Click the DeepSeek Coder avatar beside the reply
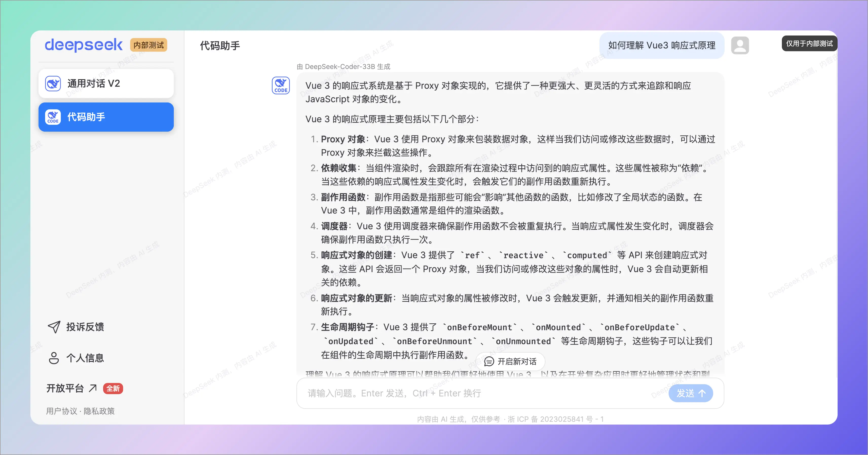The height and width of the screenshot is (455, 868). (281, 85)
